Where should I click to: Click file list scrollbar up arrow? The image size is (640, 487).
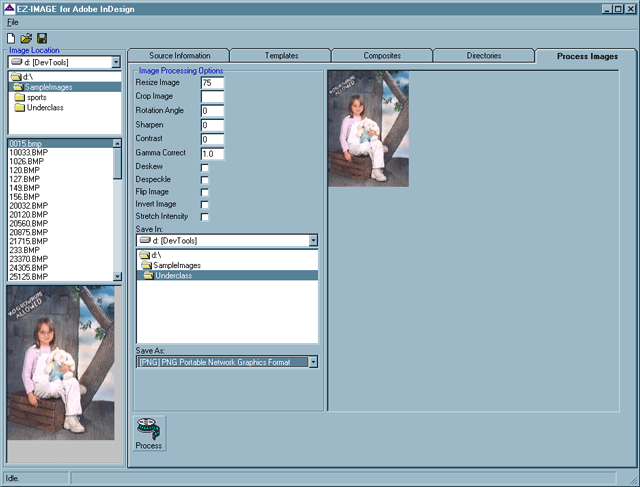[x=117, y=143]
